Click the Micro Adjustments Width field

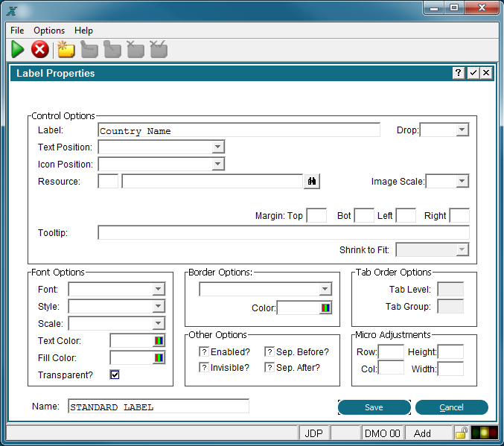click(450, 369)
